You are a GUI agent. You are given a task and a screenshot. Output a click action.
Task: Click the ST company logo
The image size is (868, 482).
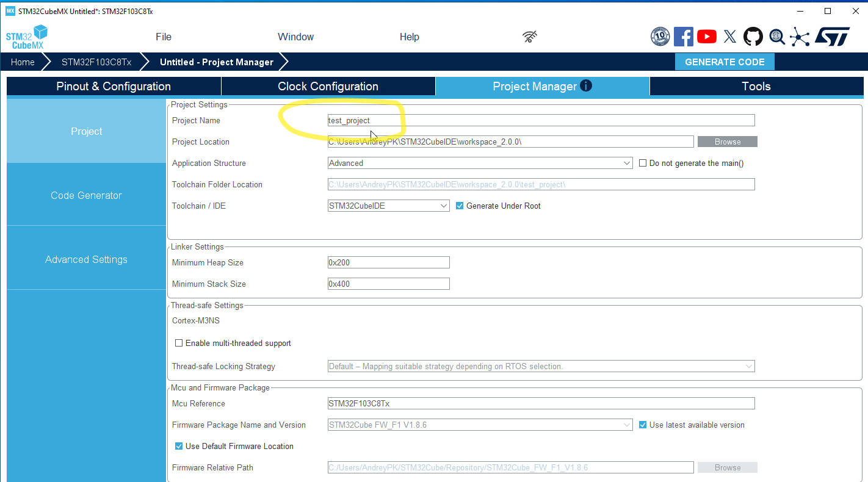[x=832, y=37]
